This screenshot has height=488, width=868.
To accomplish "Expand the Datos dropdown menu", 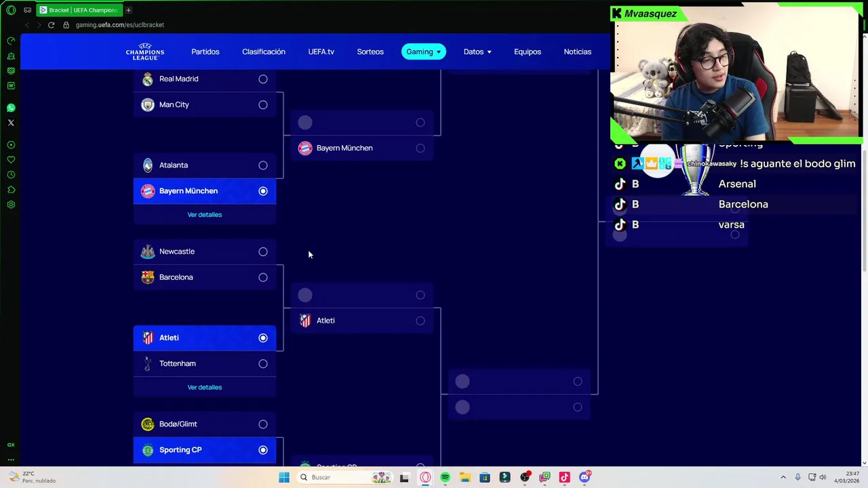I will point(477,52).
